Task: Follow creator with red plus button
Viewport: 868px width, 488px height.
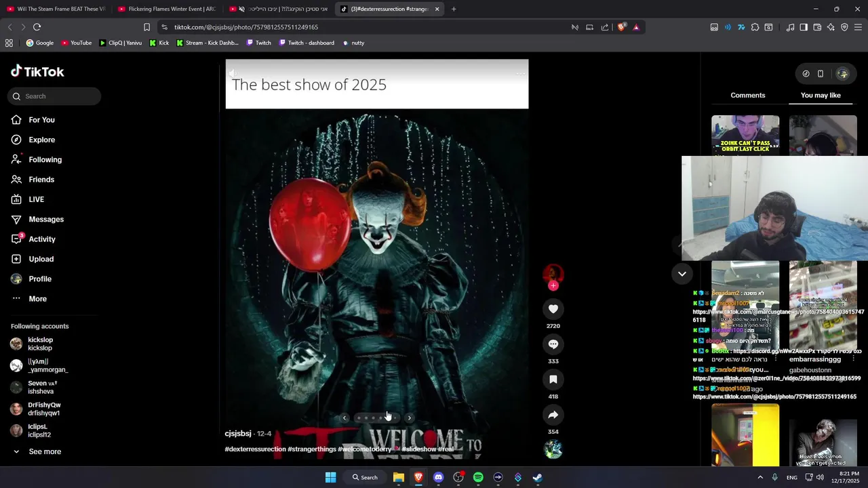Action: click(x=553, y=286)
